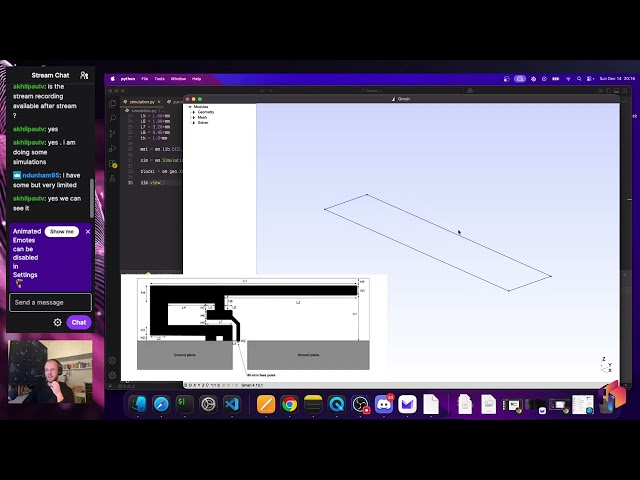Click Gmsh status bar Y axis view button
Viewport: 640px width, 480px height.
click(199, 385)
